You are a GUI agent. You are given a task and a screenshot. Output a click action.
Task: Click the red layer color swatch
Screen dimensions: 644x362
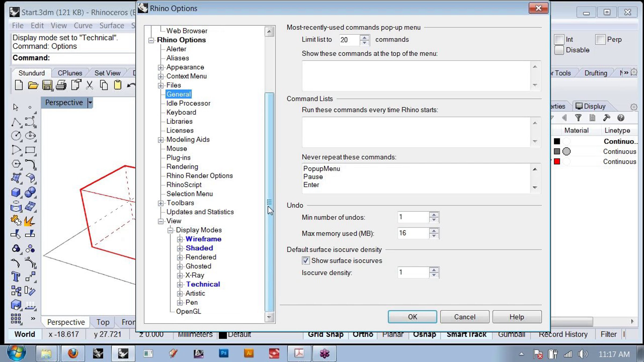(x=557, y=161)
